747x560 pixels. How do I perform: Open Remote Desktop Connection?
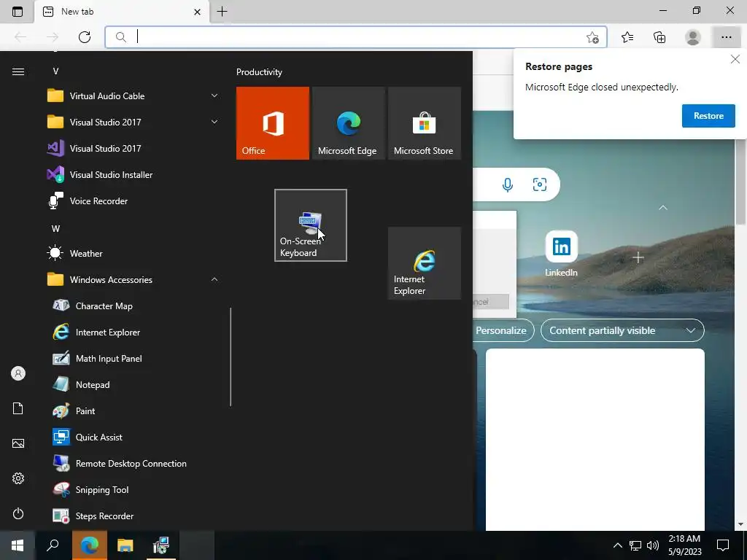tap(133, 463)
